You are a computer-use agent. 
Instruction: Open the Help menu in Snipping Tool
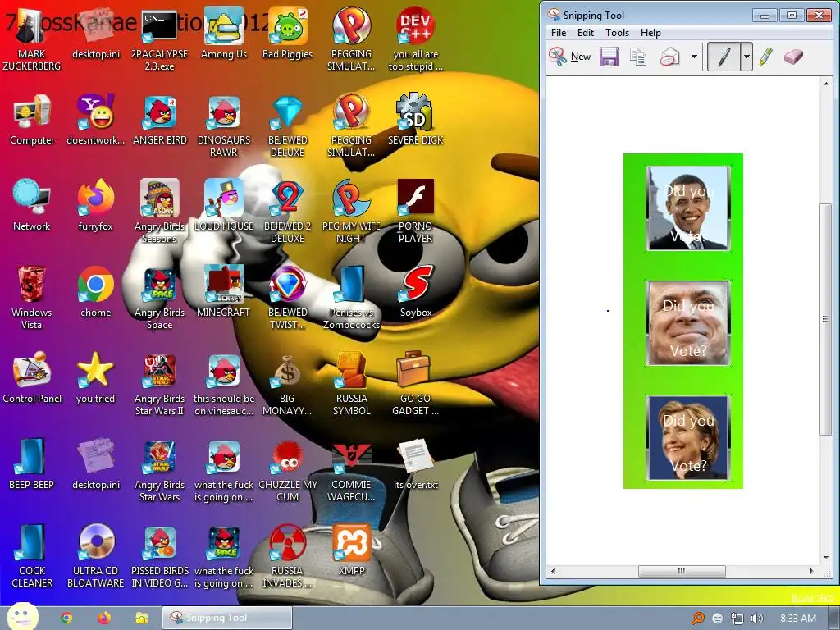pyautogui.click(x=651, y=33)
